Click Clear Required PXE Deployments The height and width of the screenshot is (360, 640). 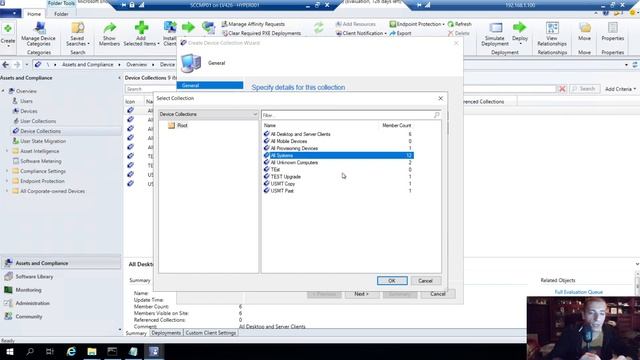[261, 33]
